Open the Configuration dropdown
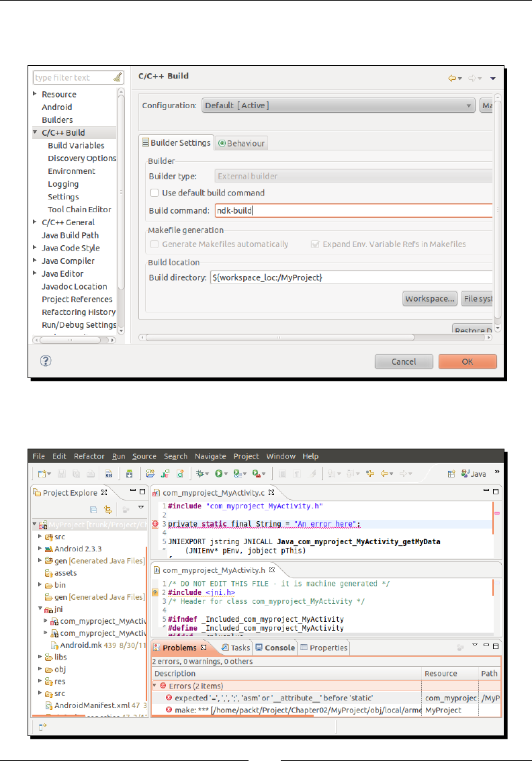 point(338,105)
